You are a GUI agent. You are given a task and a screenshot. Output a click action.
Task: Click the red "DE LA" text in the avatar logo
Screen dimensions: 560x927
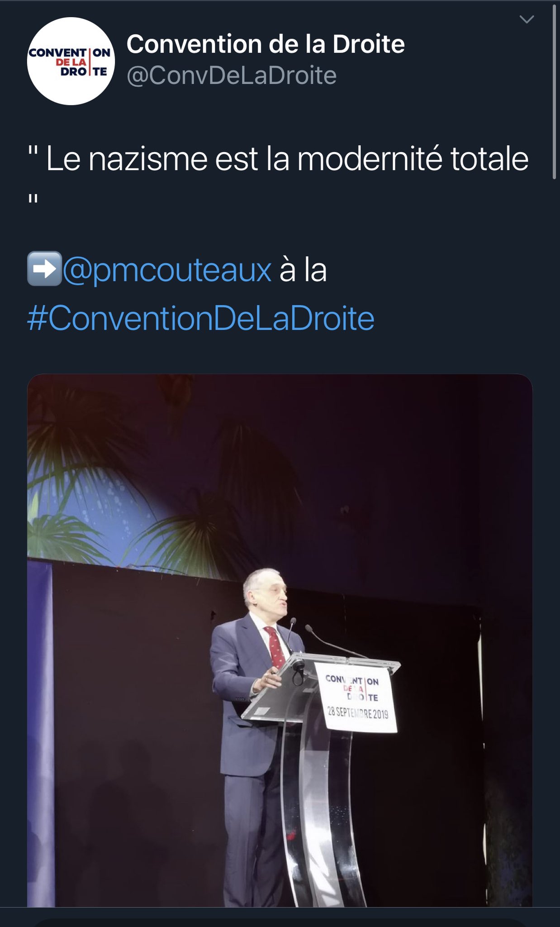(x=71, y=62)
